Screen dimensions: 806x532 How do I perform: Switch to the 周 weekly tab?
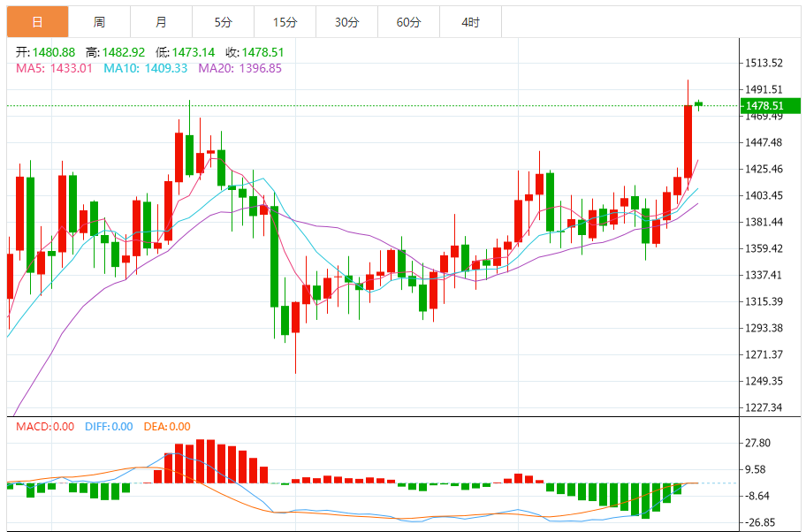pos(99,22)
